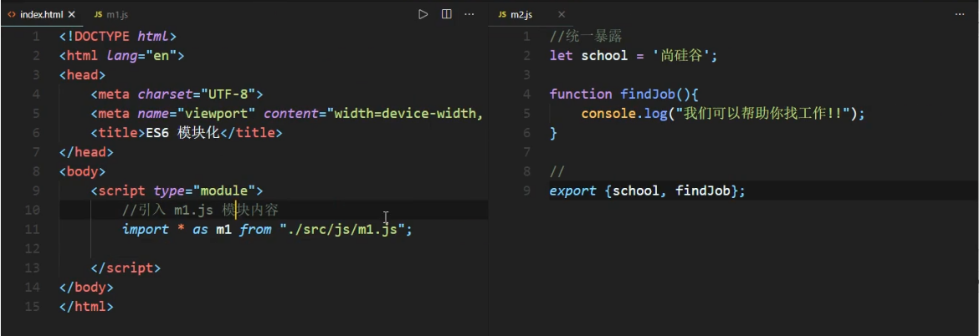The height and width of the screenshot is (336, 980).
Task: Click the meta charset="UTF-8" line
Action: pyautogui.click(x=177, y=94)
